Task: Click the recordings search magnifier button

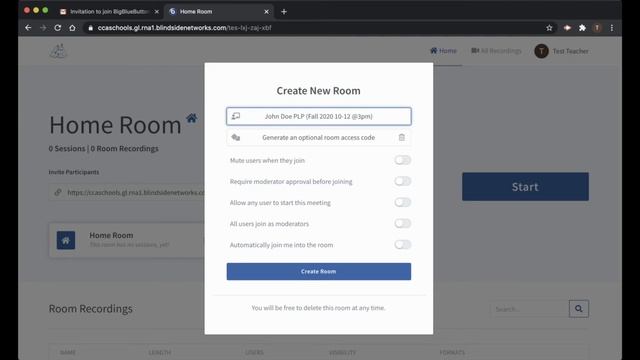Action: (579, 309)
